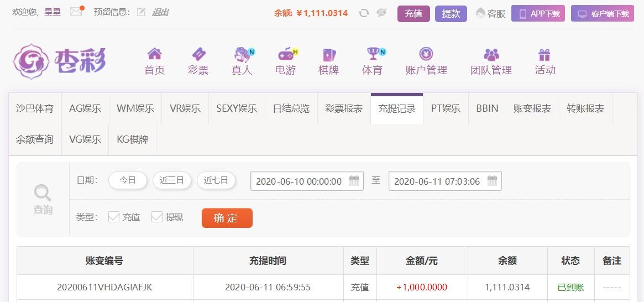644x302 pixels.
Task: Toggle the 提现 type checkbox
Action: click(157, 217)
